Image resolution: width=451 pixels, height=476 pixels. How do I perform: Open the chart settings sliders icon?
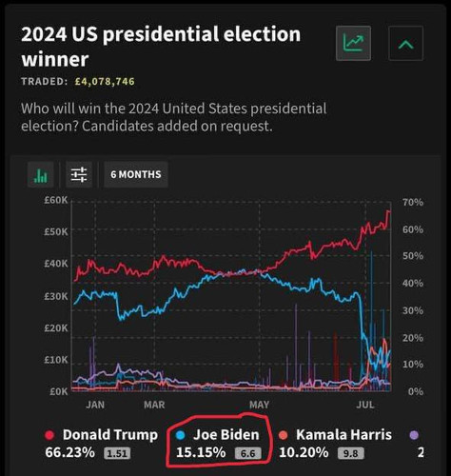[79, 174]
